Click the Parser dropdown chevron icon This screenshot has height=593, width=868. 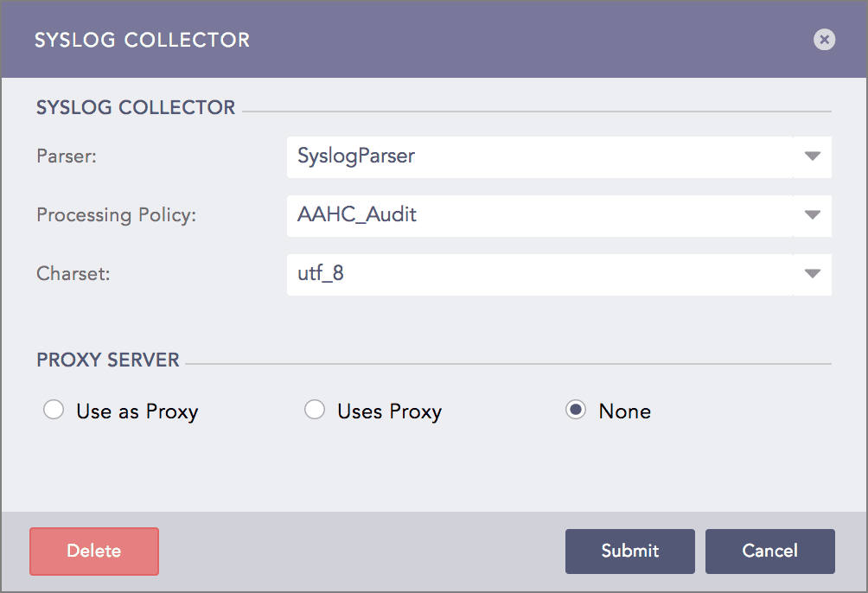click(x=811, y=157)
